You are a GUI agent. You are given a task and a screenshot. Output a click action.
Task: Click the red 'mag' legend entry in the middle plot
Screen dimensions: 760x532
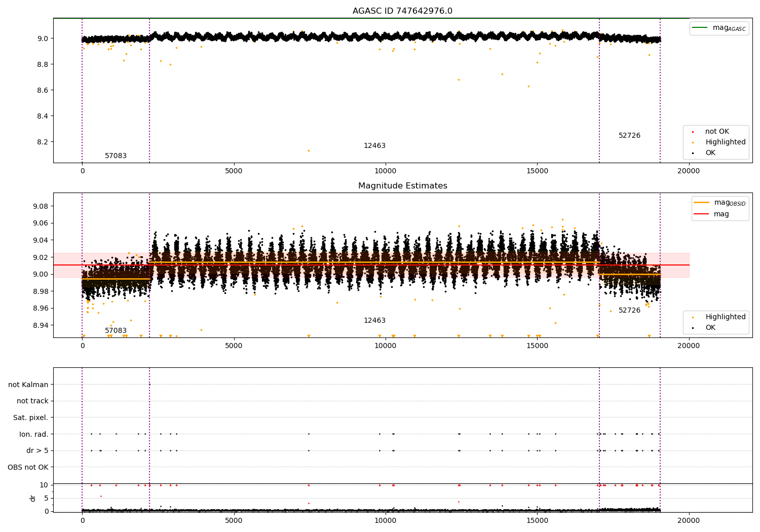(721, 214)
